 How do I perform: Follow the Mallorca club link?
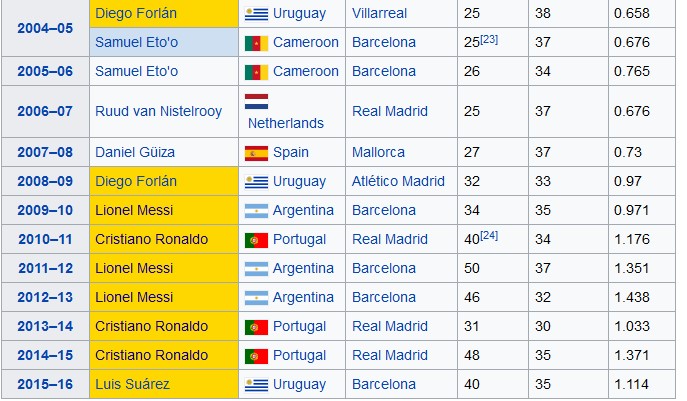coord(379,152)
